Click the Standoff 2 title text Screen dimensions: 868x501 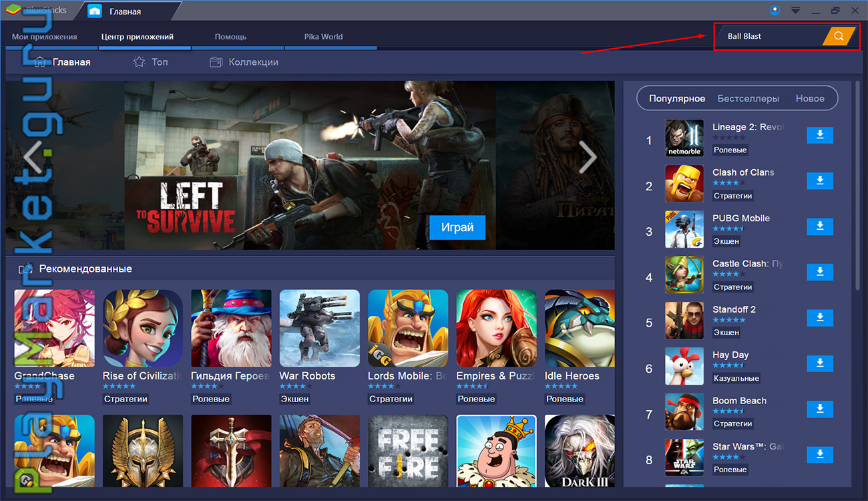tap(734, 309)
